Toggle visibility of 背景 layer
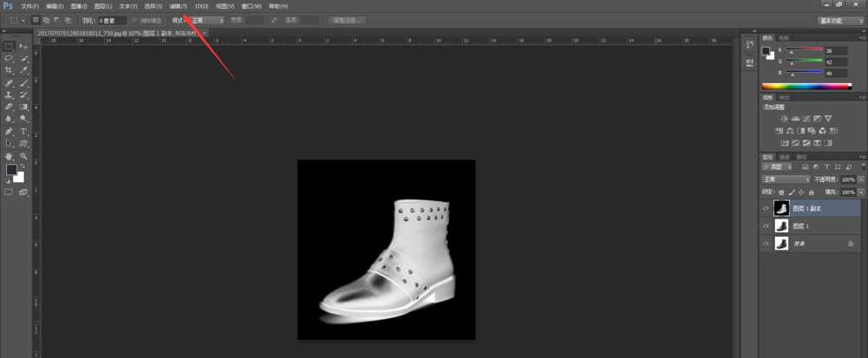 [766, 244]
